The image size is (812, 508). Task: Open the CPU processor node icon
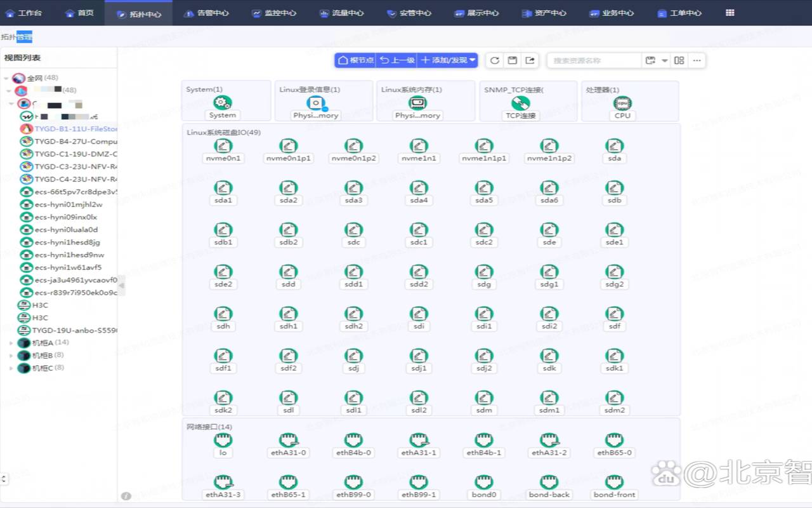tap(622, 103)
